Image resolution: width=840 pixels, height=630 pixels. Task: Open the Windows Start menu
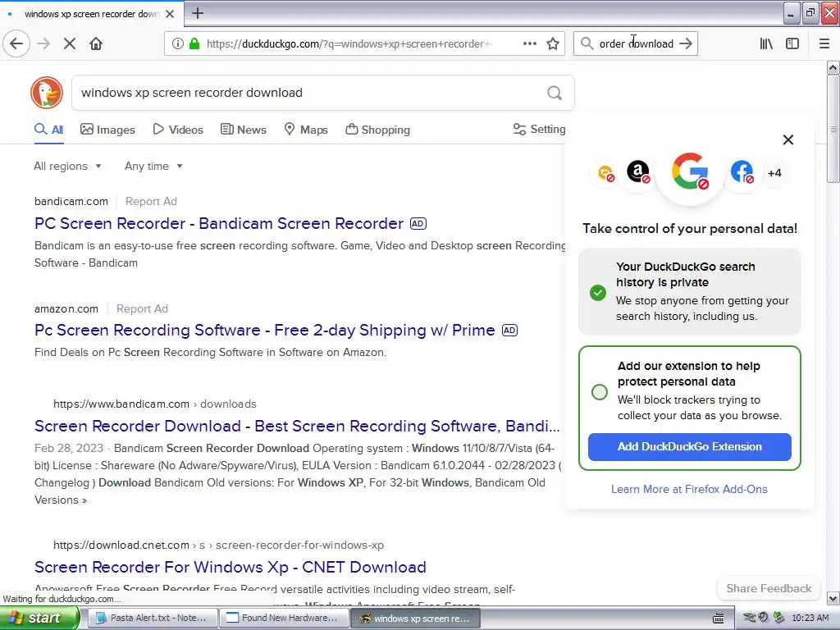[39, 619]
